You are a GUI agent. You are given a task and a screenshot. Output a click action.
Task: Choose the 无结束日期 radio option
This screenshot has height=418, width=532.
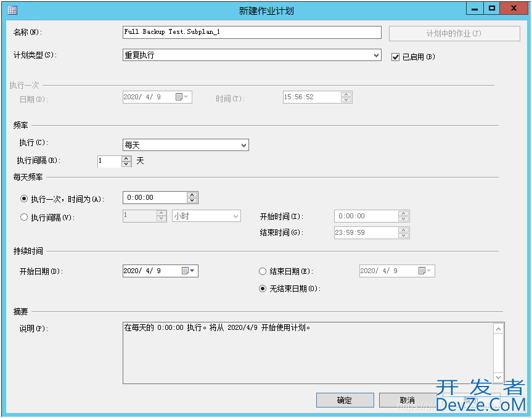pyautogui.click(x=263, y=289)
